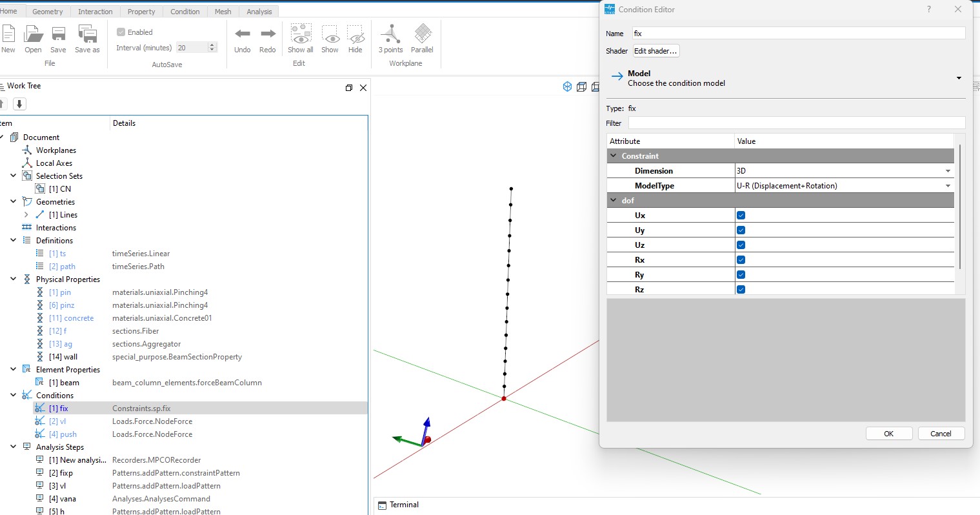Click the Value column header

[x=845, y=141]
